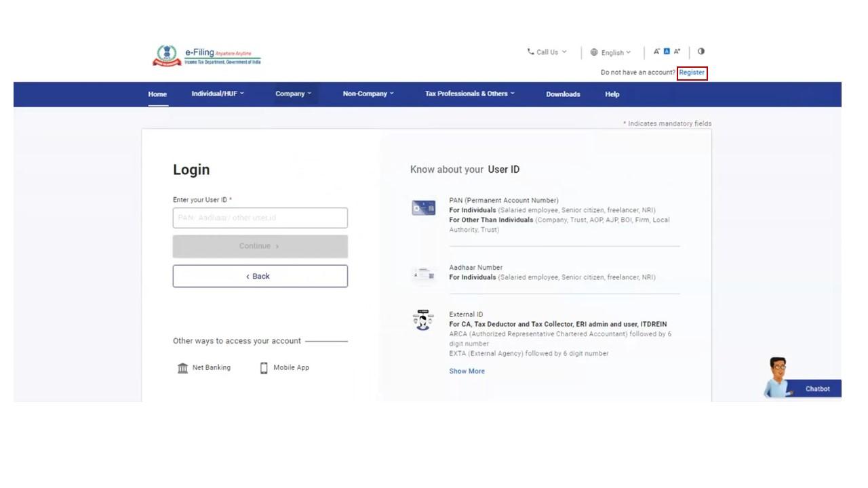Viewport: 868px width, 488px height.
Task: Click Show More under External ID
Action: click(x=467, y=371)
